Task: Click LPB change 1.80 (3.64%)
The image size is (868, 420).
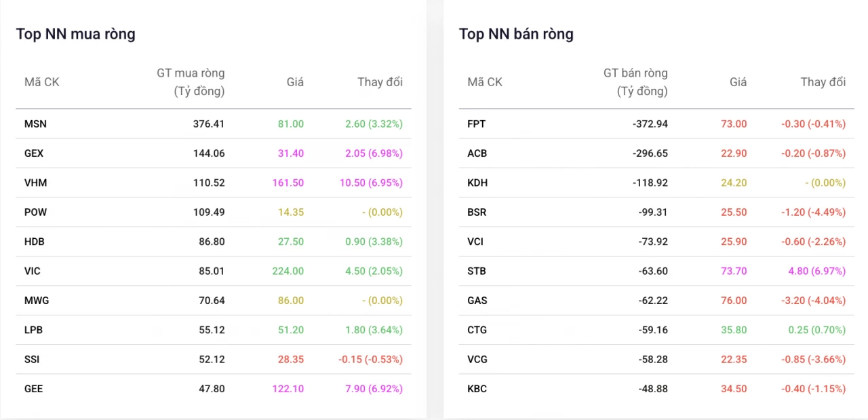Action: [x=374, y=330]
